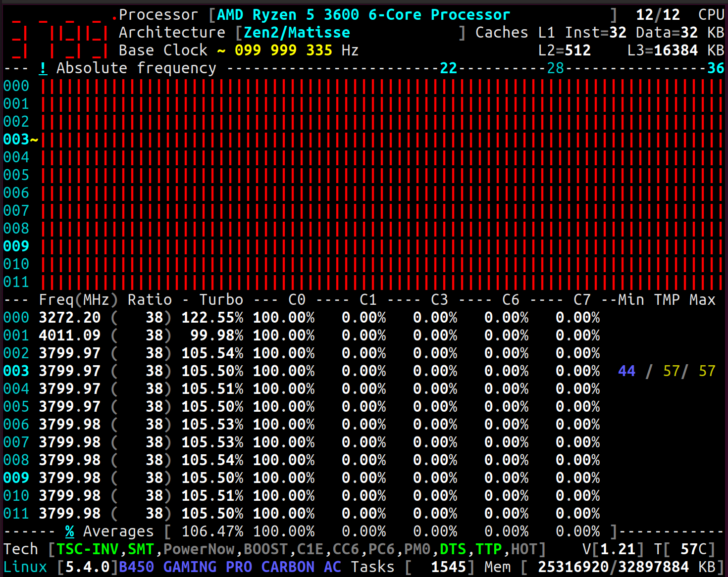Click the PowerNow technology flag
This screenshot has width=728, height=577.
(x=199, y=549)
